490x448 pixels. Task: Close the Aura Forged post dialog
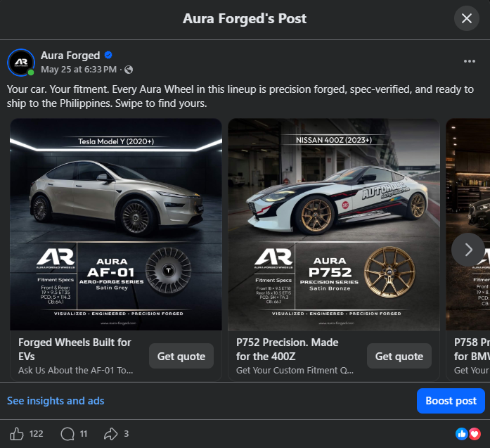[467, 18]
